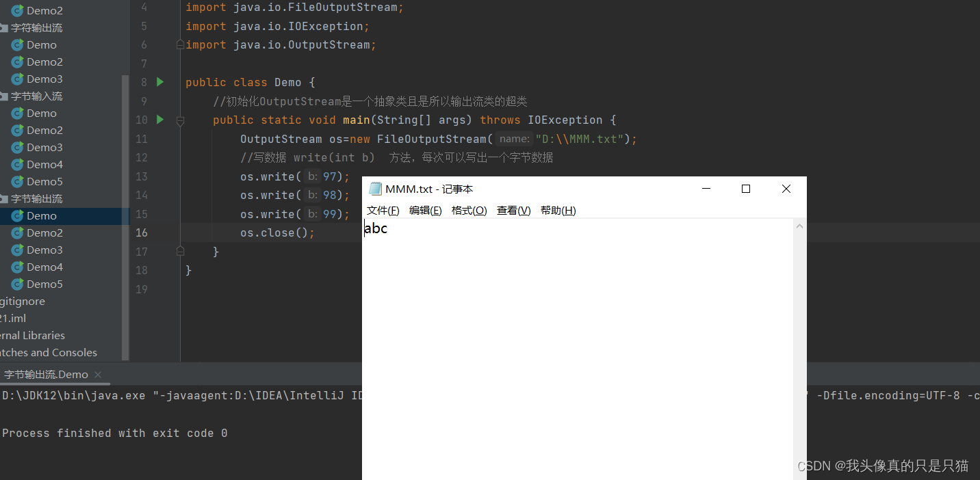Viewport: 980px width, 480px height.
Task: Open Demo2 under 字节输出流
Action: (x=44, y=232)
